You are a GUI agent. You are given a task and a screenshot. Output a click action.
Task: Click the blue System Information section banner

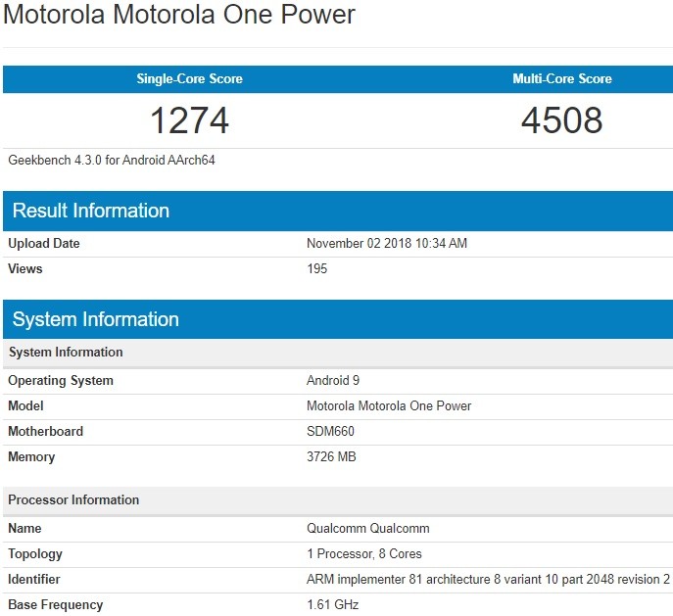coord(338,319)
